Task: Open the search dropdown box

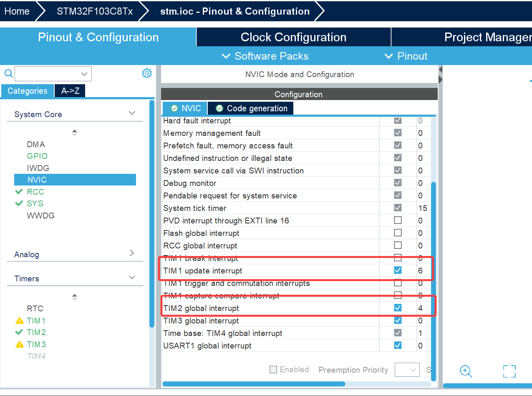Action: pyautogui.click(x=53, y=74)
